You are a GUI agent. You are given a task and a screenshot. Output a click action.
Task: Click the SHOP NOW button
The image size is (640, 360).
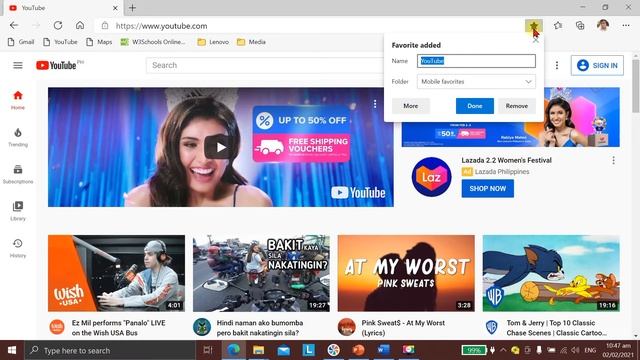[x=488, y=189]
